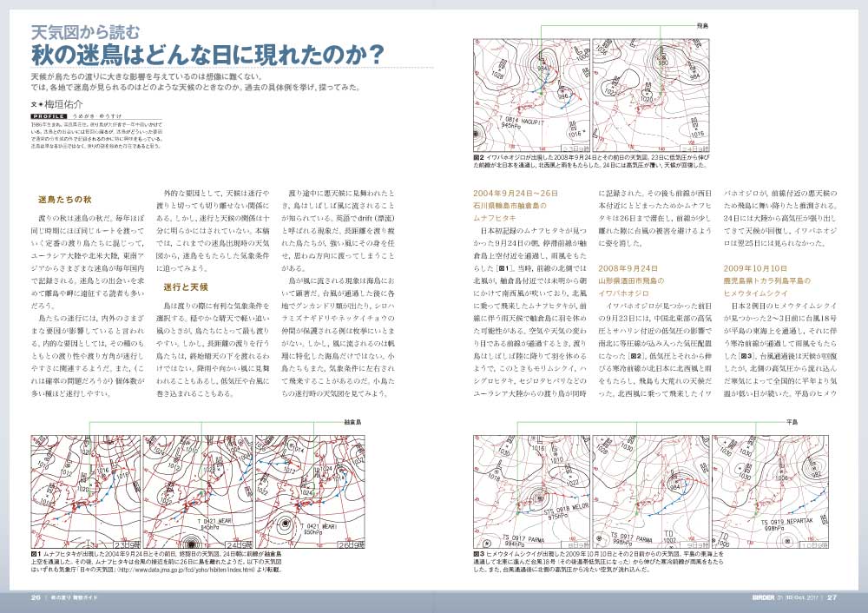This screenshot has height=613, width=868.
Task: Select the section heading "迷行と天候"
Action: pyautogui.click(x=186, y=287)
